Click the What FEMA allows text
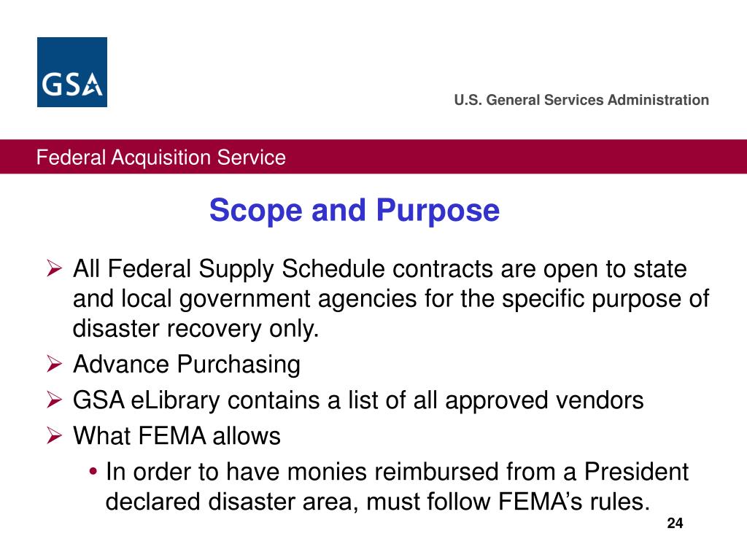This screenshot has width=747, height=560. pos(177,436)
